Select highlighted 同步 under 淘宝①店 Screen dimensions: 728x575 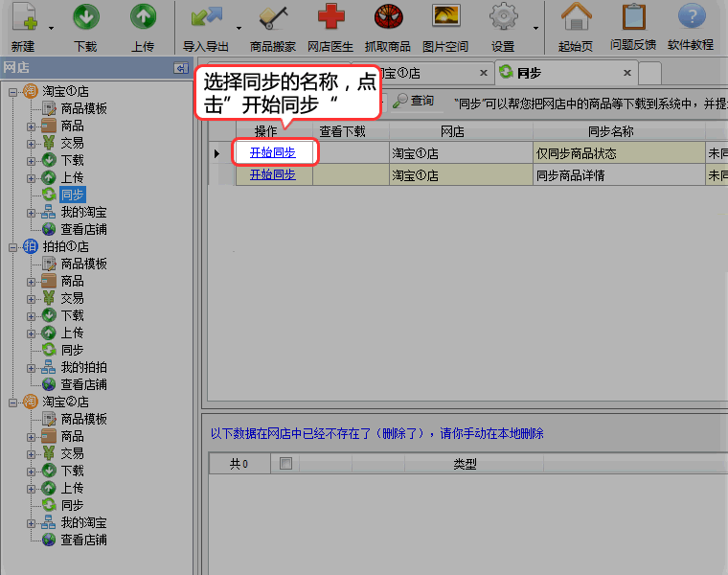(73, 195)
